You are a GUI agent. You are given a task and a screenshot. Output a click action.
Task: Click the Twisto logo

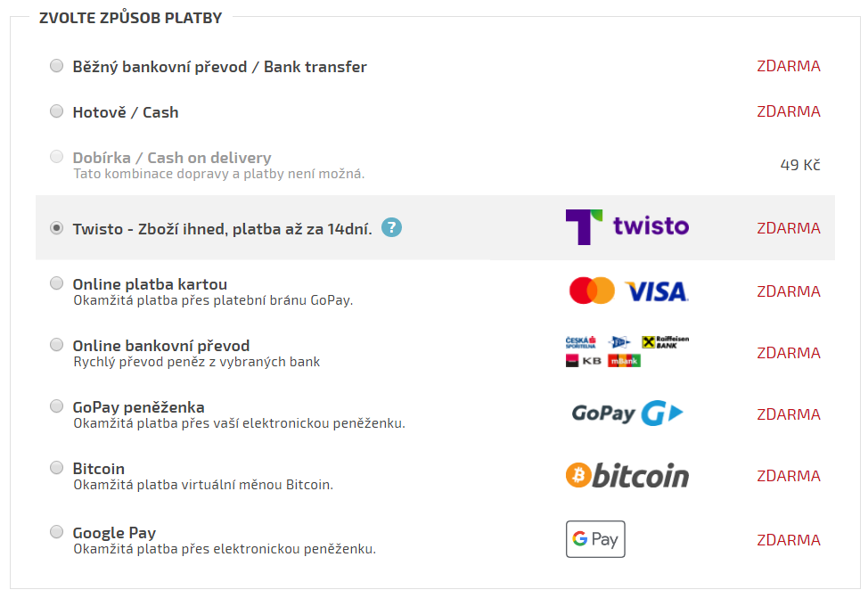(627, 227)
